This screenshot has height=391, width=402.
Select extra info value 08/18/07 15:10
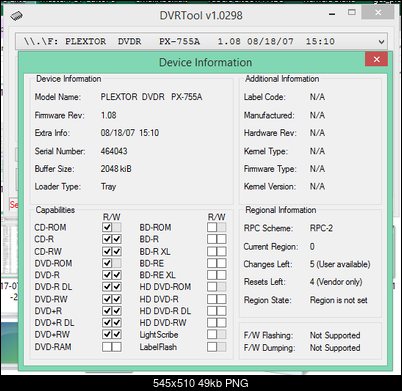coord(130,133)
